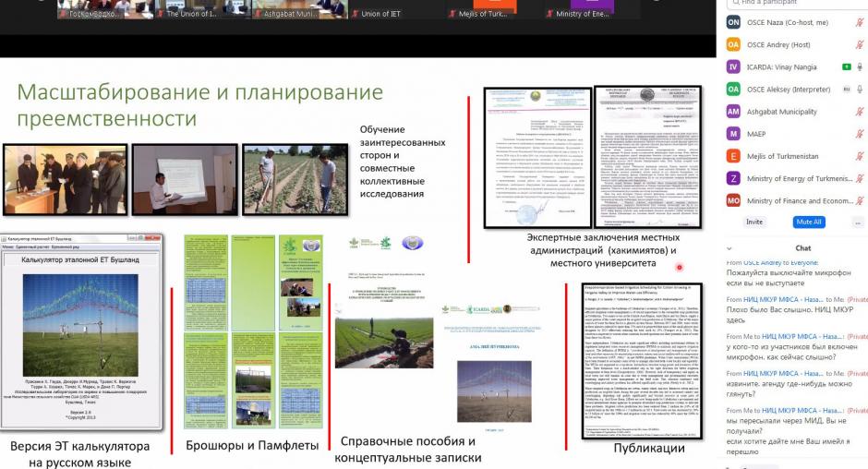Open more options ellipsis beside Mute All
This screenshot has height=469, width=868.
coord(858,222)
